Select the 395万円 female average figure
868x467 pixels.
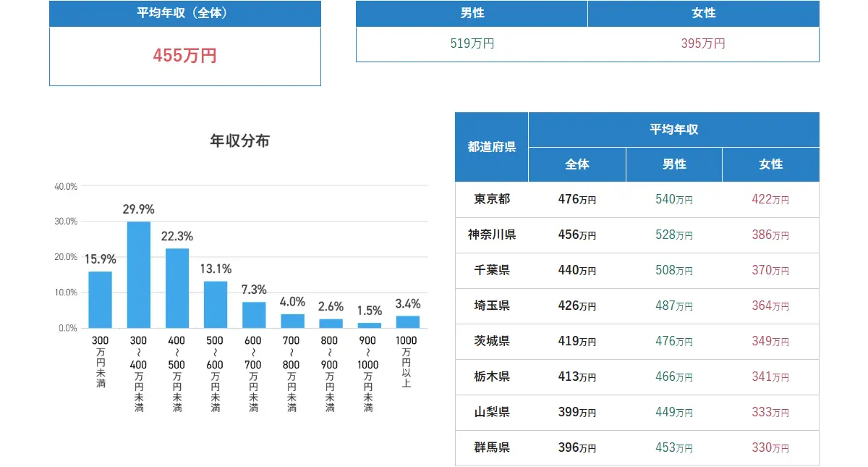[703, 43]
